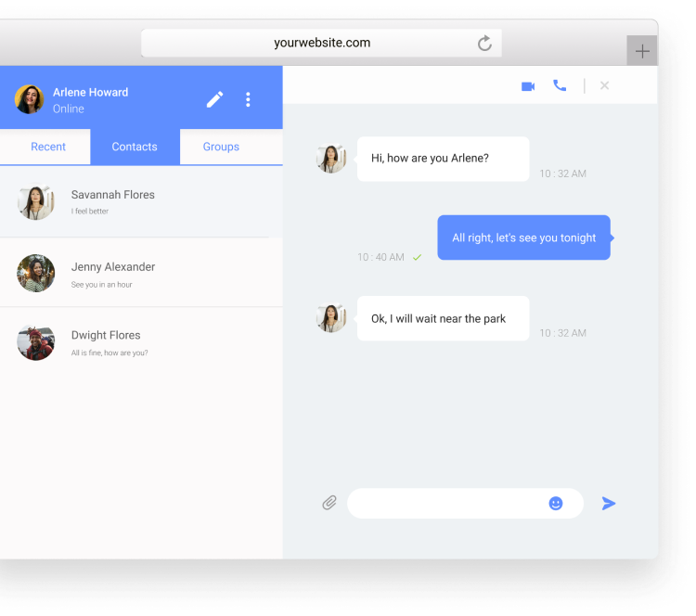Open the three-dot more options menu
696x616 pixels.
click(248, 99)
